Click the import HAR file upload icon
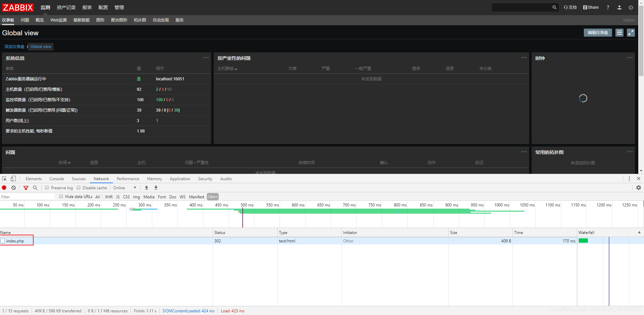The image size is (644, 315). tap(147, 188)
